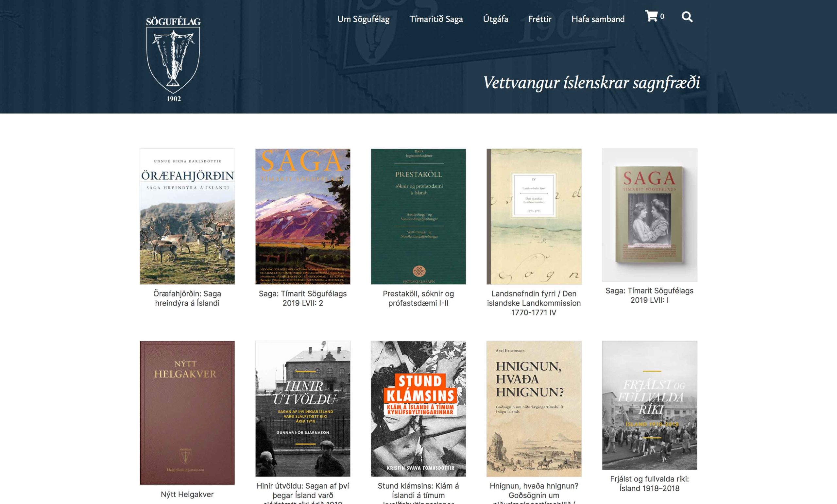Open the Um Sögufélag menu
The image size is (837, 504).
click(363, 19)
